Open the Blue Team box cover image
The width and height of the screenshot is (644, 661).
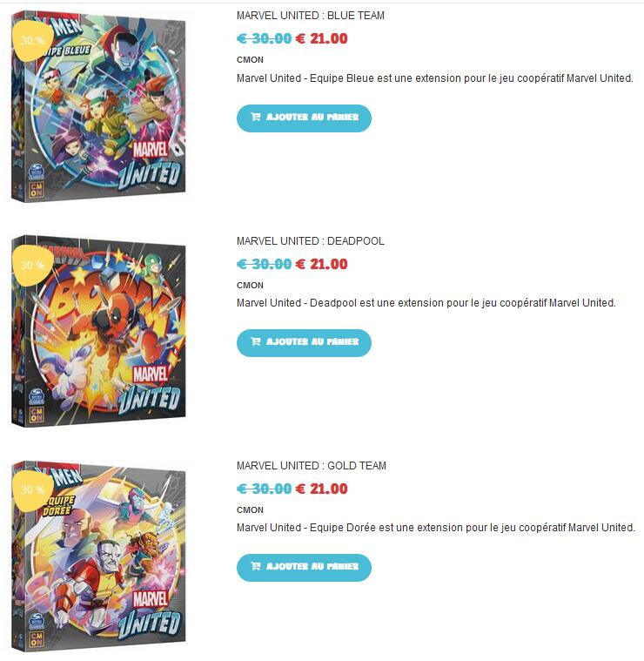pyautogui.click(x=98, y=107)
